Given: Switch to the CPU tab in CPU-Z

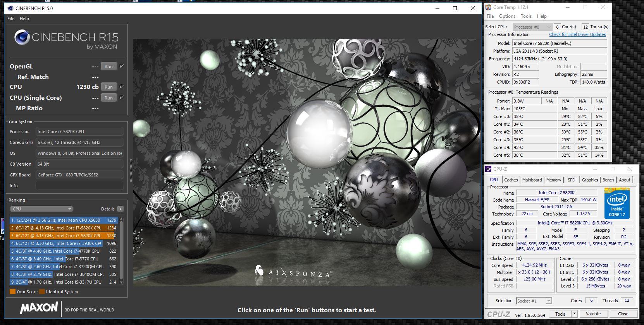Looking at the screenshot, I should click(494, 180).
